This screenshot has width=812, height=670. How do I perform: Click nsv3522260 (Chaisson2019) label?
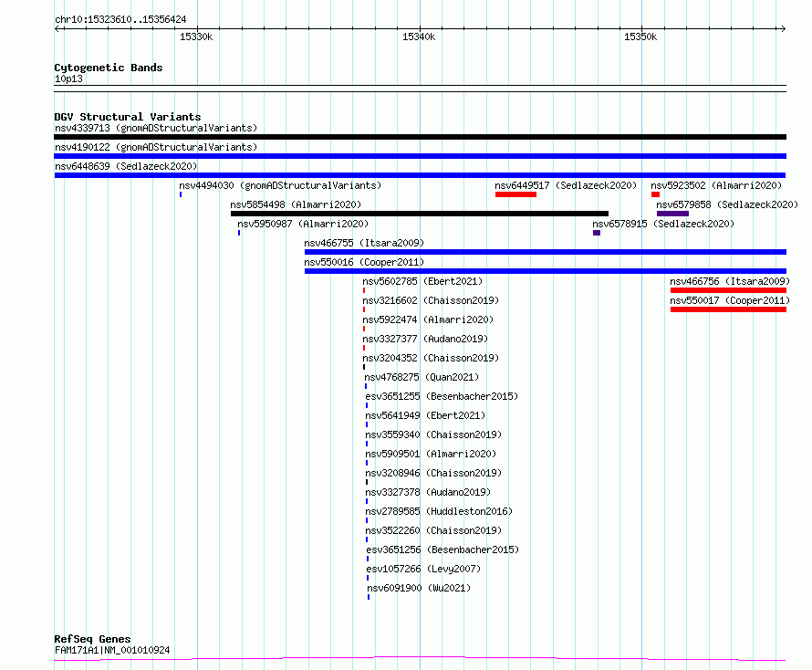point(433,530)
